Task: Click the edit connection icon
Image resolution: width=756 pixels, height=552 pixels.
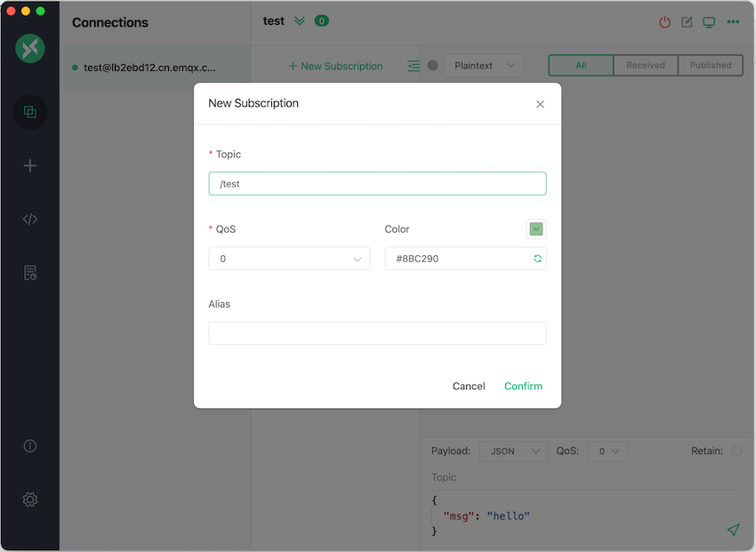Action: click(x=688, y=22)
